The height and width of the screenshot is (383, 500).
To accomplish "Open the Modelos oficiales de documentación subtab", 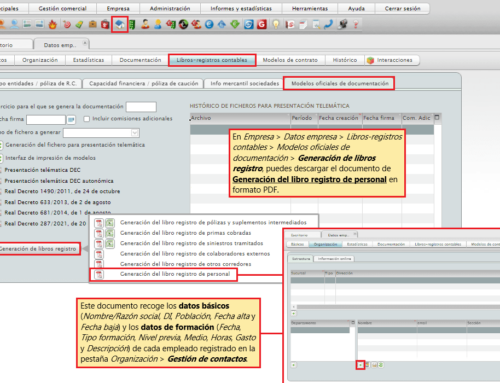I will coord(340,83).
